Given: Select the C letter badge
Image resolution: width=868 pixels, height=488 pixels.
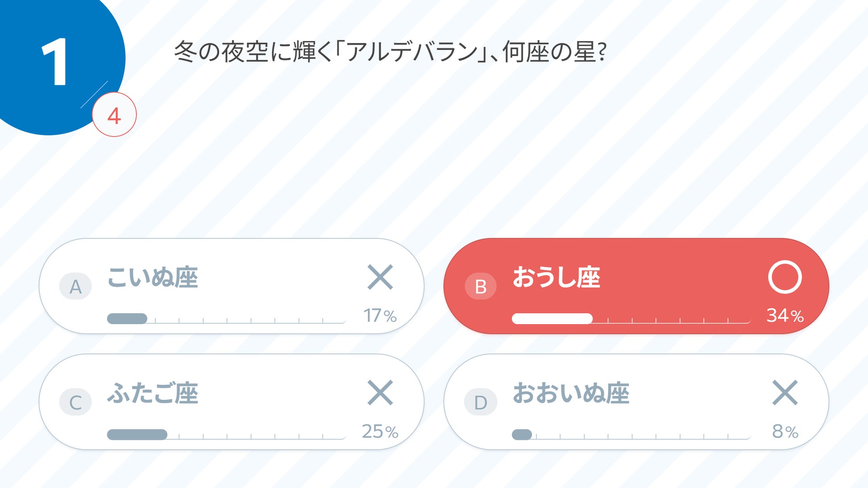Looking at the screenshot, I should coord(75,402).
